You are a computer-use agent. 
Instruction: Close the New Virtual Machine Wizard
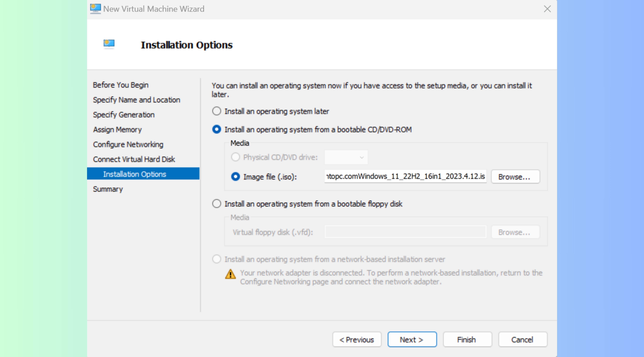(x=547, y=9)
